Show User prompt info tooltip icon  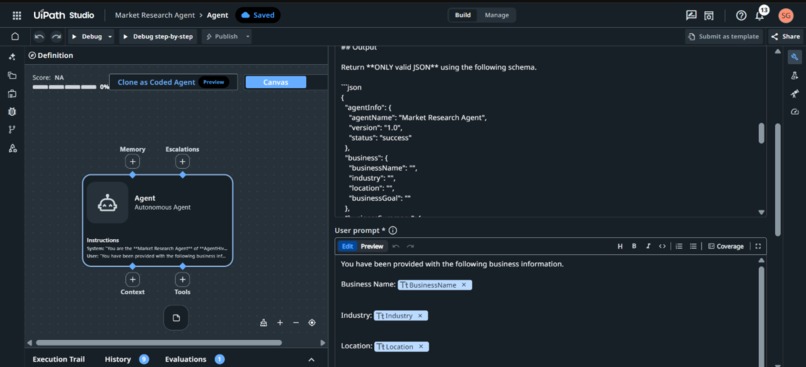[393, 231]
